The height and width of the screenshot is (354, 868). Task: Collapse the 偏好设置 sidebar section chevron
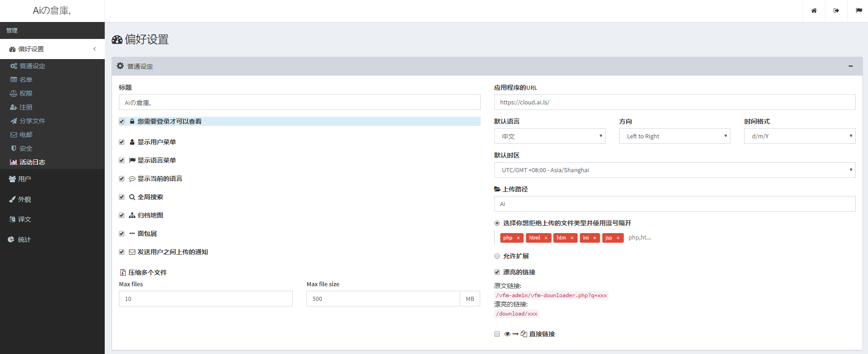click(x=95, y=49)
